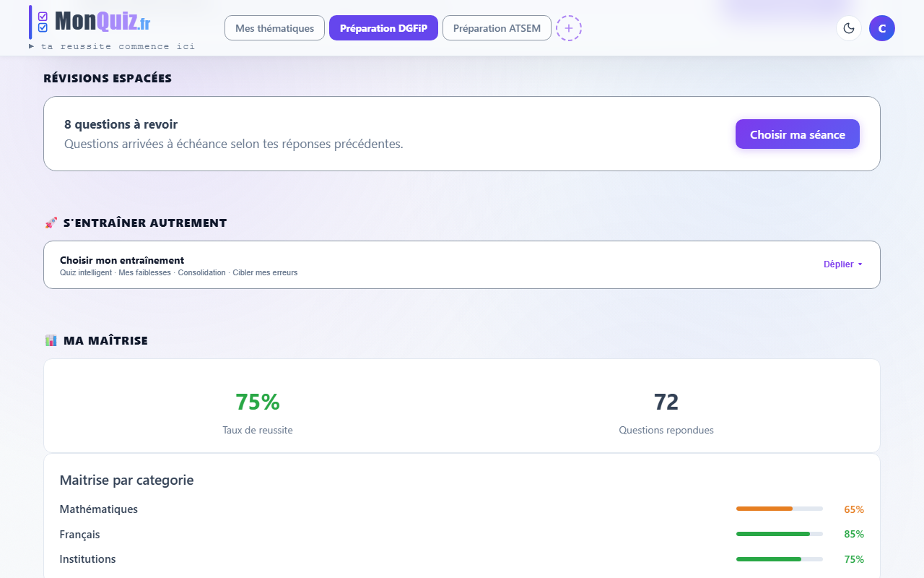924x578 pixels.
Task: Click the 75% Taux de reussite value
Action: [258, 402]
